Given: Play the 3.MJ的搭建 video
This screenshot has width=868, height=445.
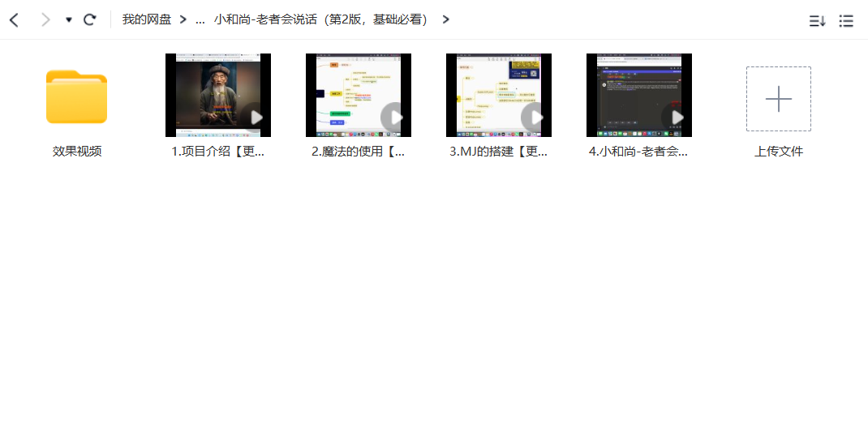Looking at the screenshot, I should point(535,118).
